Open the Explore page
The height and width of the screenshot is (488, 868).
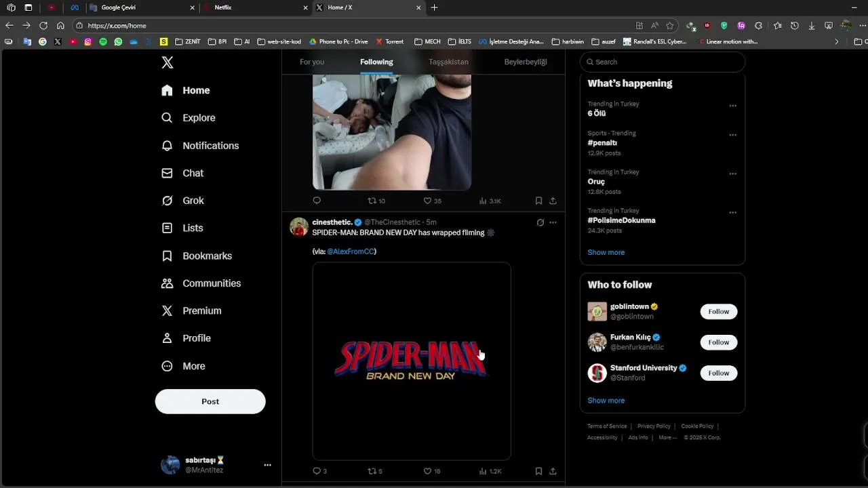coord(189,118)
